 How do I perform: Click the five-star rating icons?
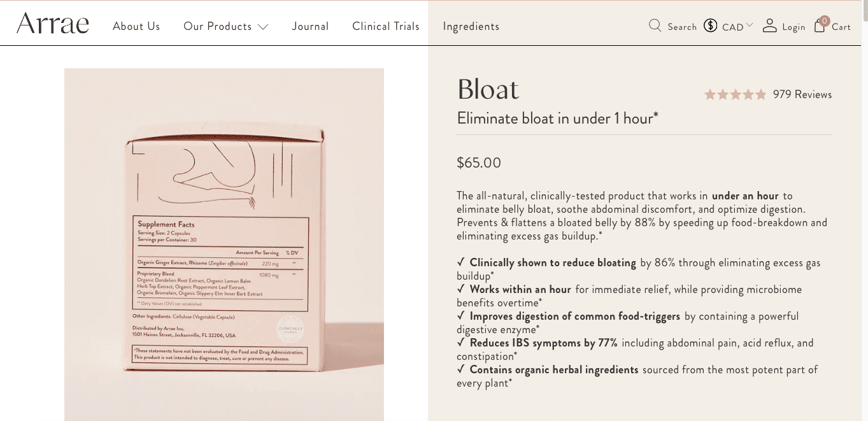click(x=736, y=95)
